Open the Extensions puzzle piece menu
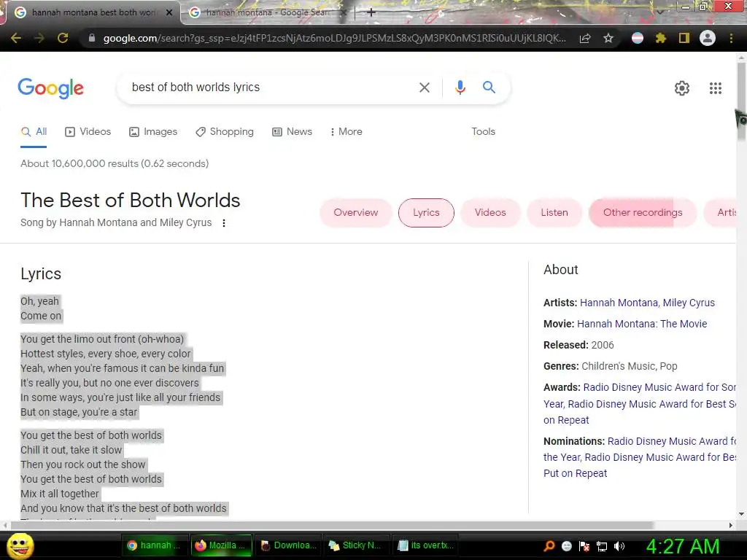Screen dimensions: 747x560 pos(661,38)
